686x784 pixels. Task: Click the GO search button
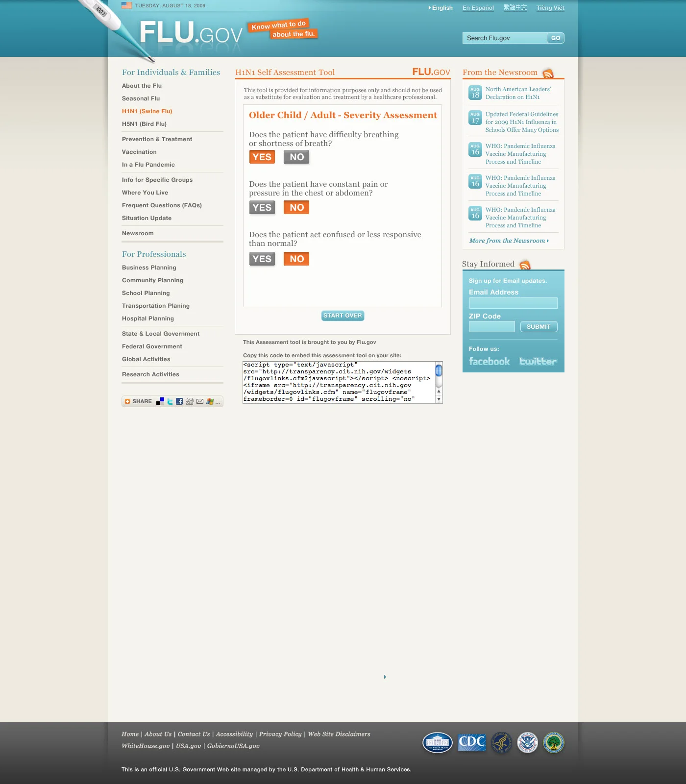pyautogui.click(x=556, y=38)
